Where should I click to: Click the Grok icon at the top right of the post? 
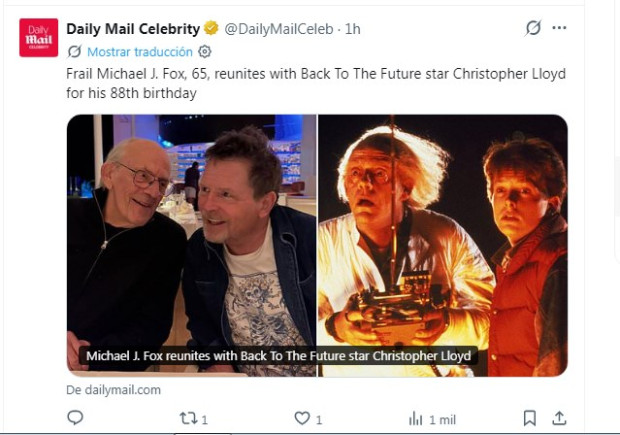pos(533,28)
